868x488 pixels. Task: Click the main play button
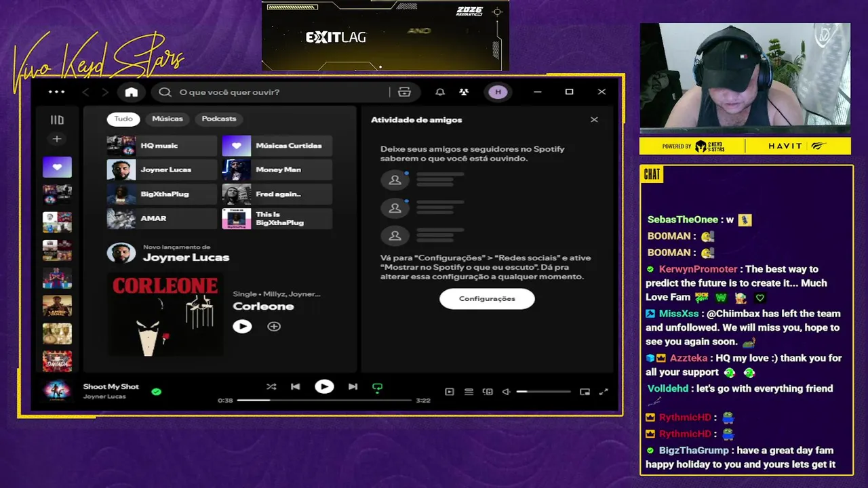(324, 387)
